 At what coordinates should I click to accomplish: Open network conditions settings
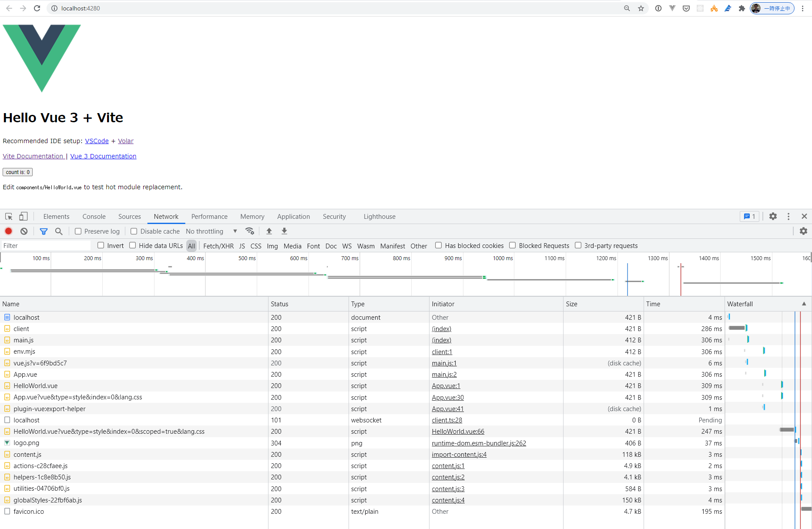(x=250, y=231)
